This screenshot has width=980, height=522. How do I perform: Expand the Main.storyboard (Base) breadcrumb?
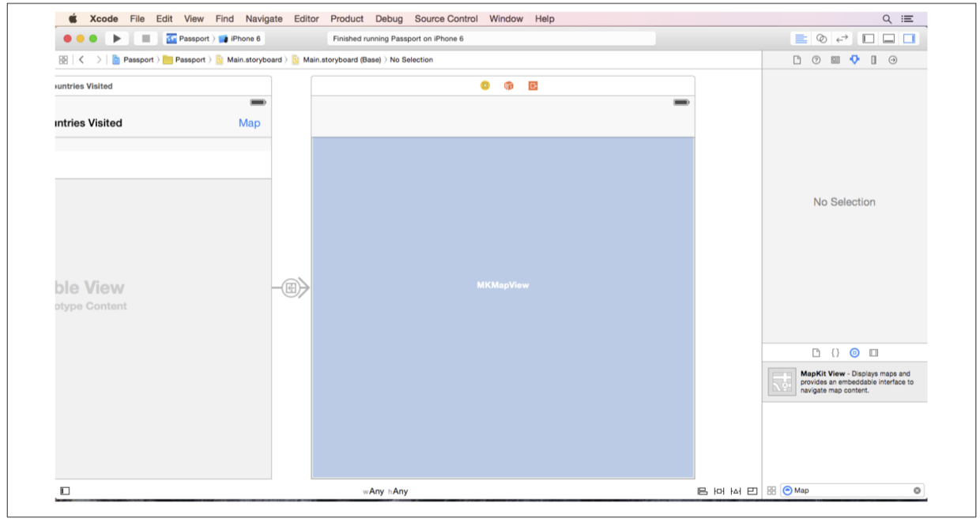[341, 60]
